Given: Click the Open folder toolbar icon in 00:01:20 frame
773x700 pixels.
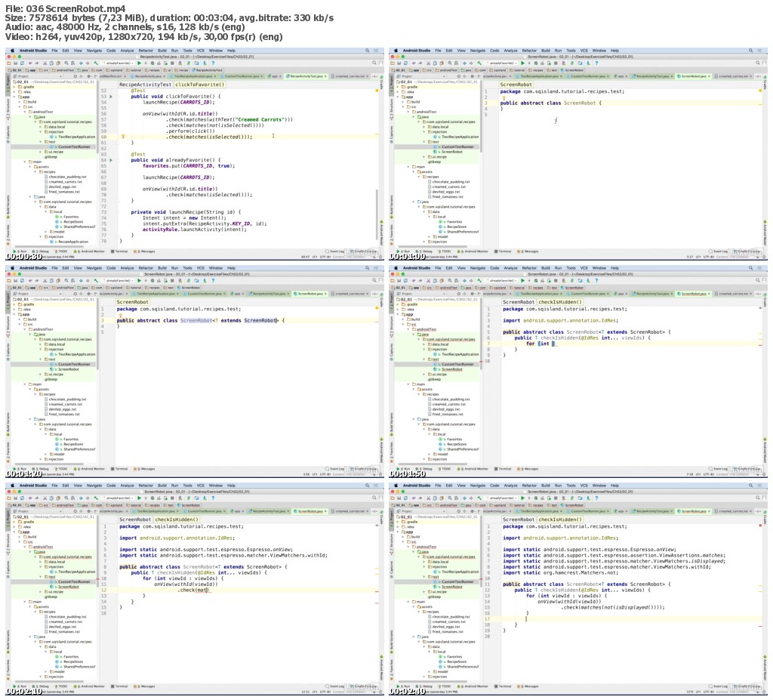Looking at the screenshot, I should [9, 281].
